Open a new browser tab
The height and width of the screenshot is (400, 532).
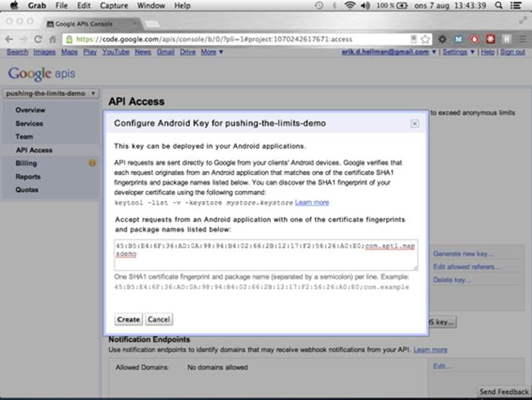tap(152, 24)
